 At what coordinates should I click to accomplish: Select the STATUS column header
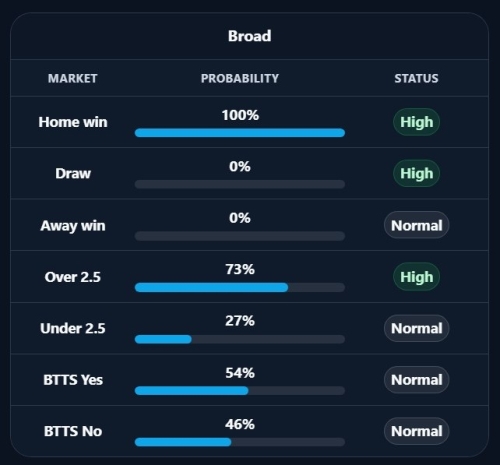coord(416,78)
